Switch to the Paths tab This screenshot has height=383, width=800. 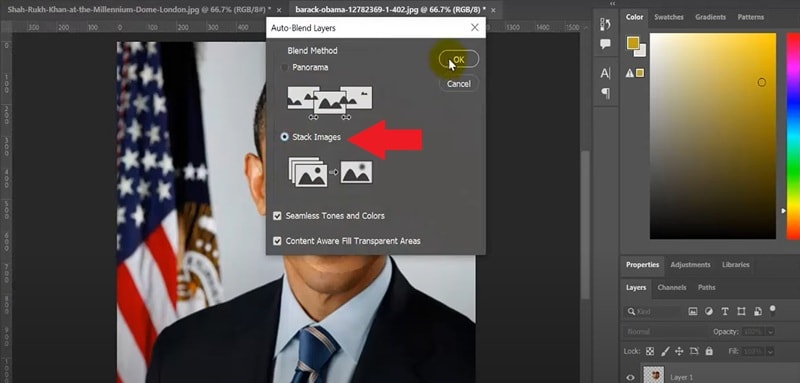click(707, 288)
